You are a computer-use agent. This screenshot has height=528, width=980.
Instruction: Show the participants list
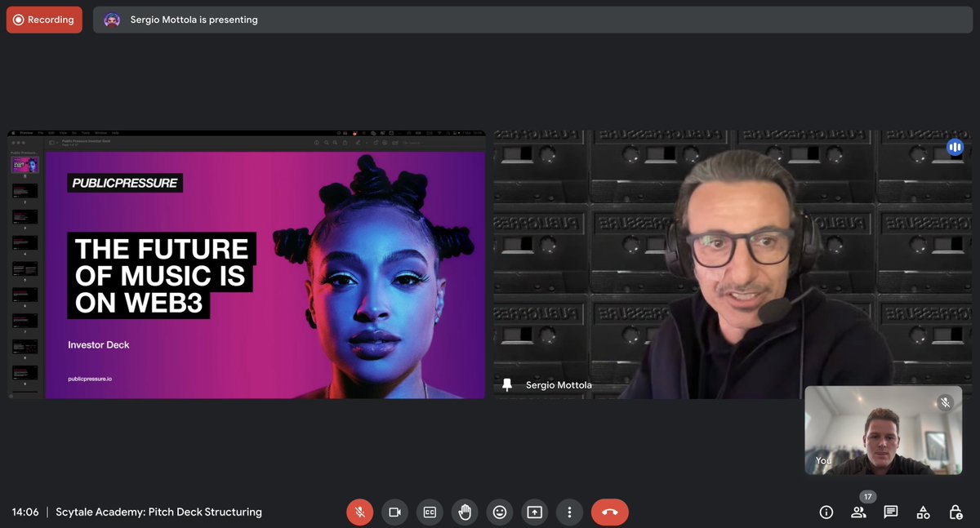click(858, 512)
